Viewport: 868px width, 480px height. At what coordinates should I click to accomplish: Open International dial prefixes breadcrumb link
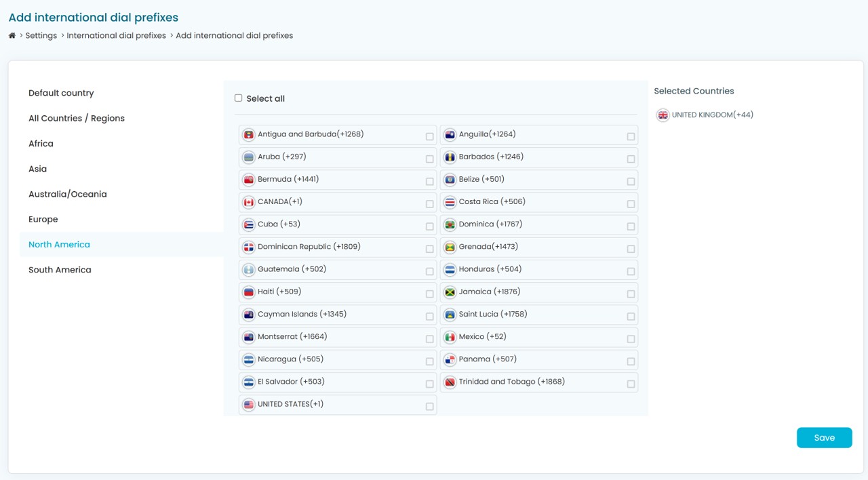click(x=116, y=36)
